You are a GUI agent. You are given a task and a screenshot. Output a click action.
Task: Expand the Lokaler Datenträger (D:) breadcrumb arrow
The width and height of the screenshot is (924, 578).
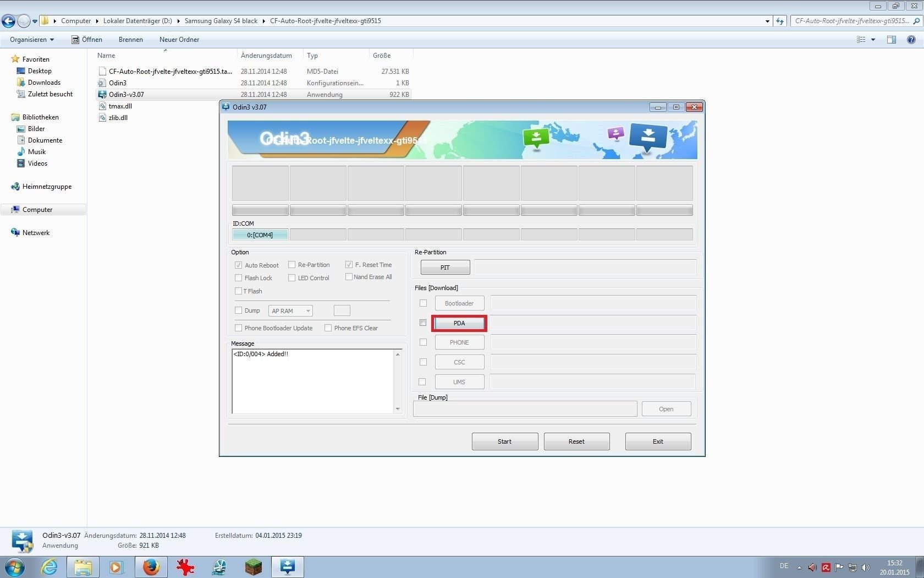click(178, 21)
